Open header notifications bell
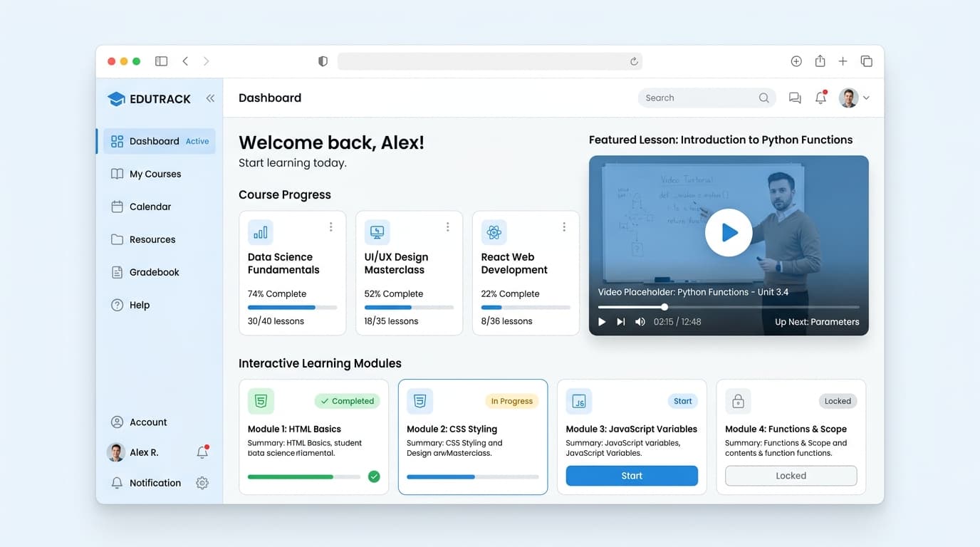Screen dimensions: 980x547 (820, 98)
